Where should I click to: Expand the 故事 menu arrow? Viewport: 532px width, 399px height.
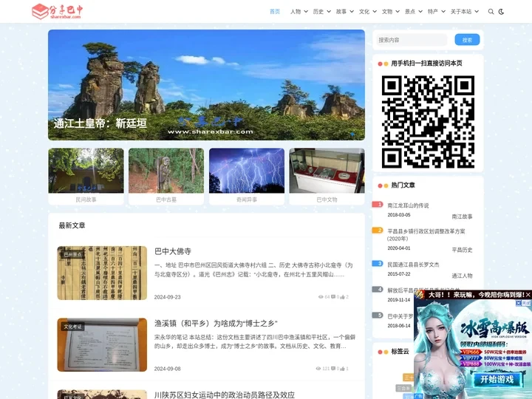coord(352,12)
